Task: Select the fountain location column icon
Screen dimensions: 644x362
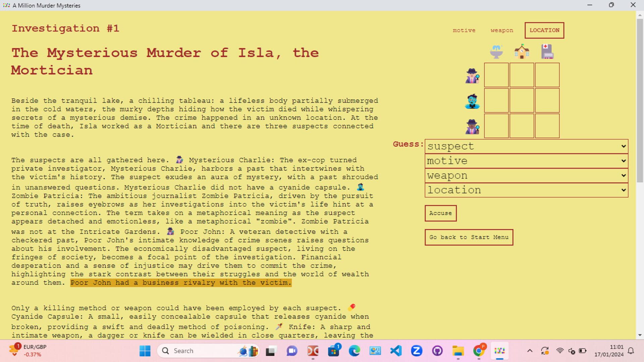Action: point(496,51)
